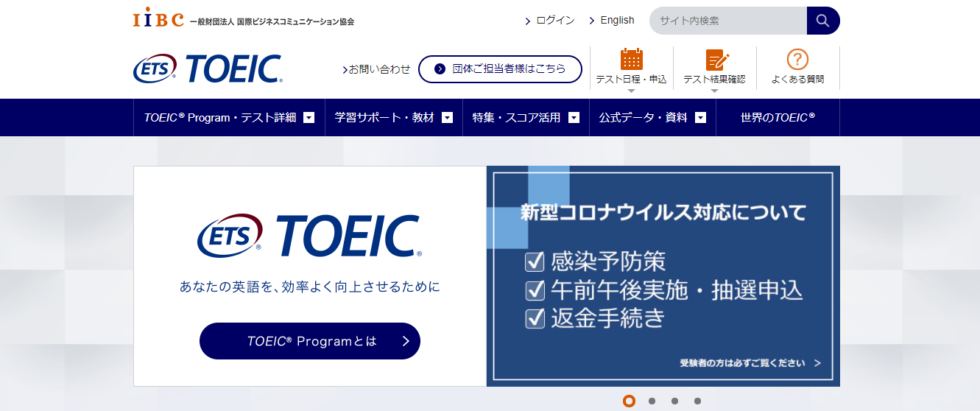Click テスト結果確認 label

click(714, 80)
